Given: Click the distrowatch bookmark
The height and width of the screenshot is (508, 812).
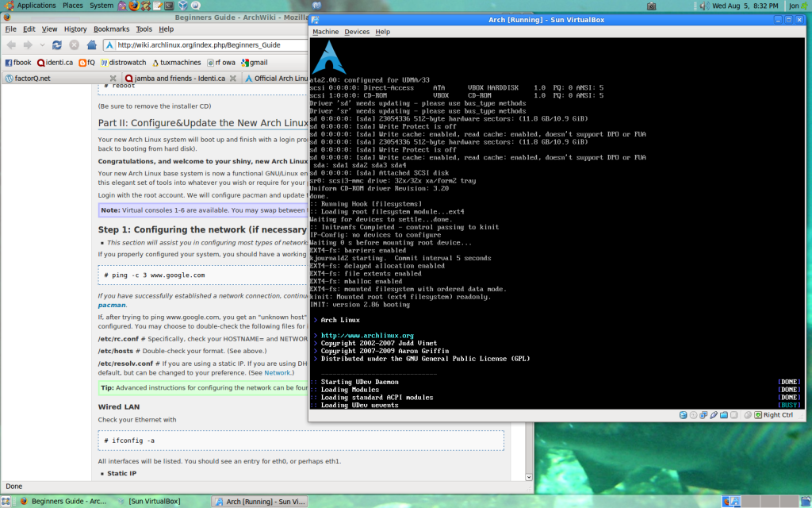Looking at the screenshot, I should coord(122,62).
